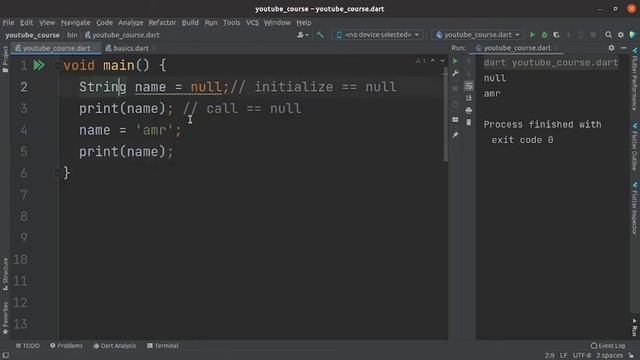
Task: Open the device selector dropdown
Action: pos(378,35)
